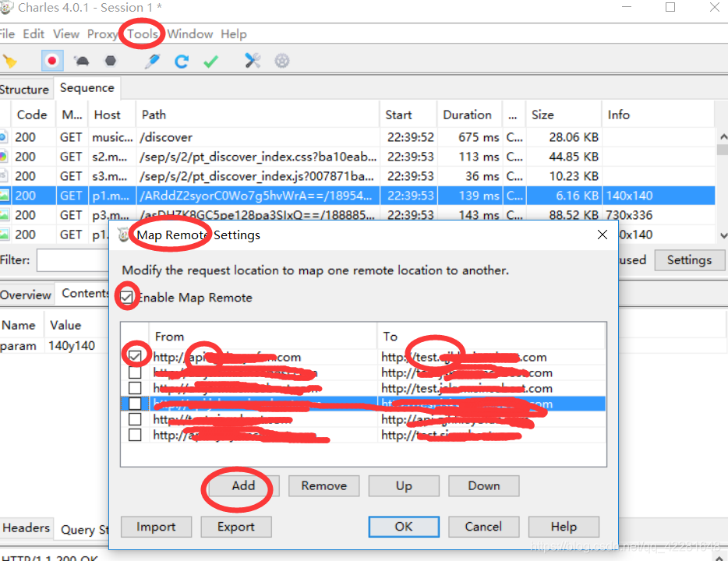Click the Down button
728x561 pixels.
484,486
